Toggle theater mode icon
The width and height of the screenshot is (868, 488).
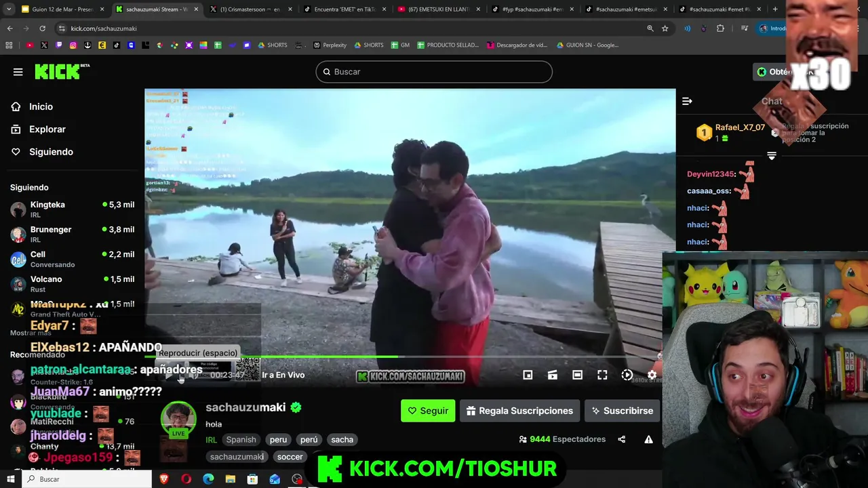coord(577,375)
